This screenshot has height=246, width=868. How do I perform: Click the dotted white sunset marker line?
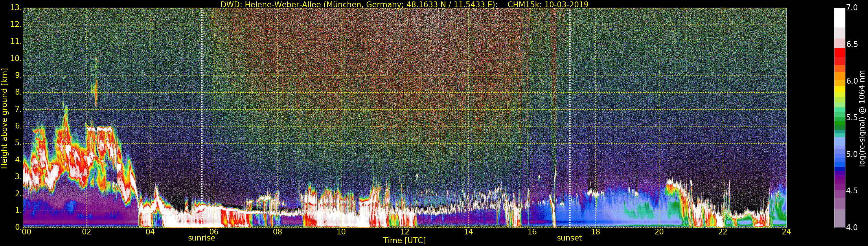tap(569, 118)
